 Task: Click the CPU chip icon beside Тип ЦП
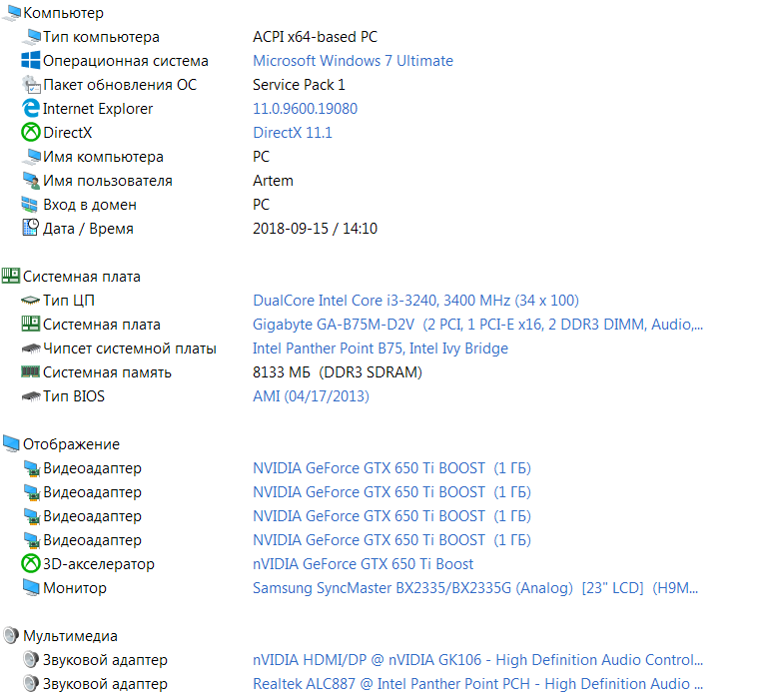30,301
